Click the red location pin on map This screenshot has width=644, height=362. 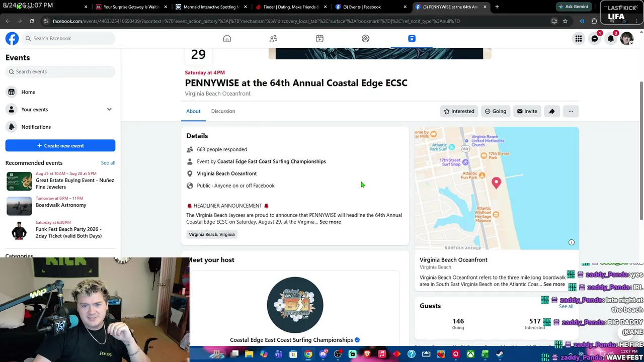click(x=496, y=184)
